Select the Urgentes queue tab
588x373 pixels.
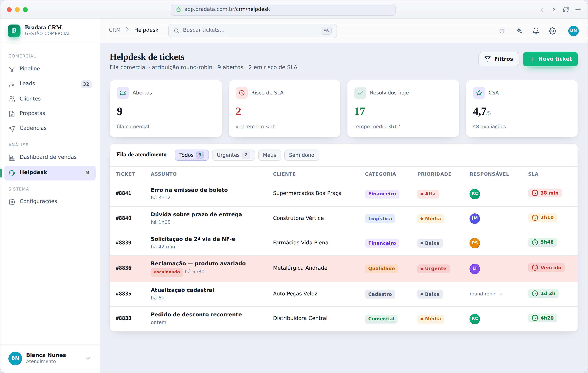233,155
